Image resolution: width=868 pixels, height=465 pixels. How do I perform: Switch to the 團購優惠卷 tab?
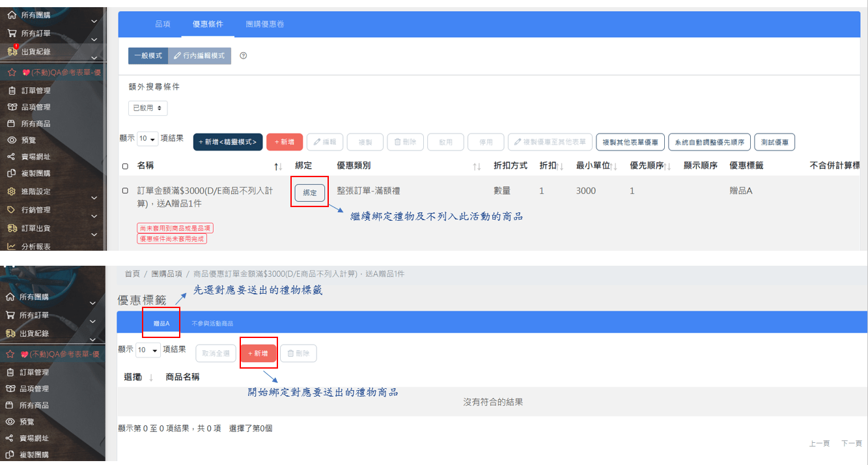pos(264,24)
